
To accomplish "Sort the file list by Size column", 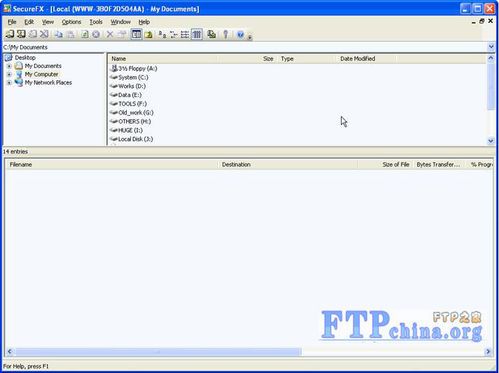I will [248, 59].
